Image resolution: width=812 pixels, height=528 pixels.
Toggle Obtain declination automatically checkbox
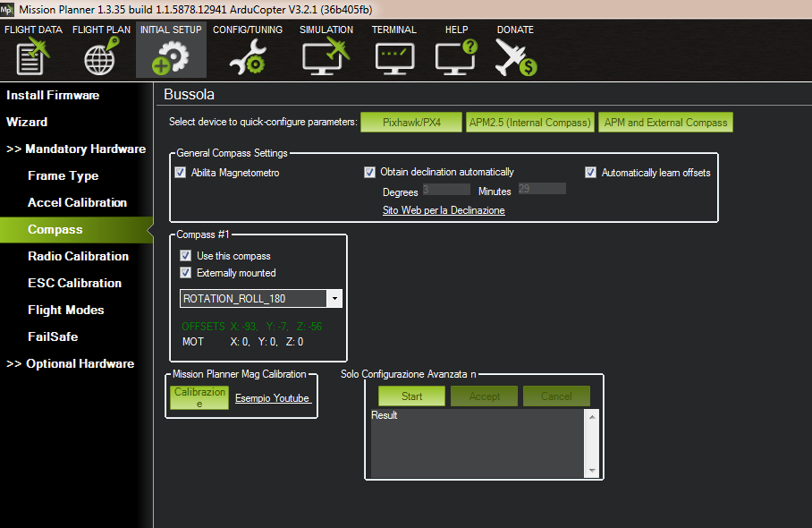pos(369,172)
